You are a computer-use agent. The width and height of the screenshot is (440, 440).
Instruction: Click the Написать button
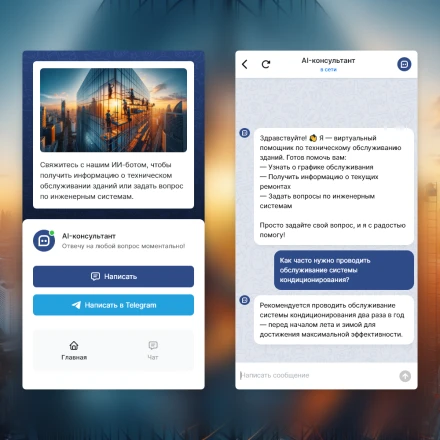(x=113, y=276)
